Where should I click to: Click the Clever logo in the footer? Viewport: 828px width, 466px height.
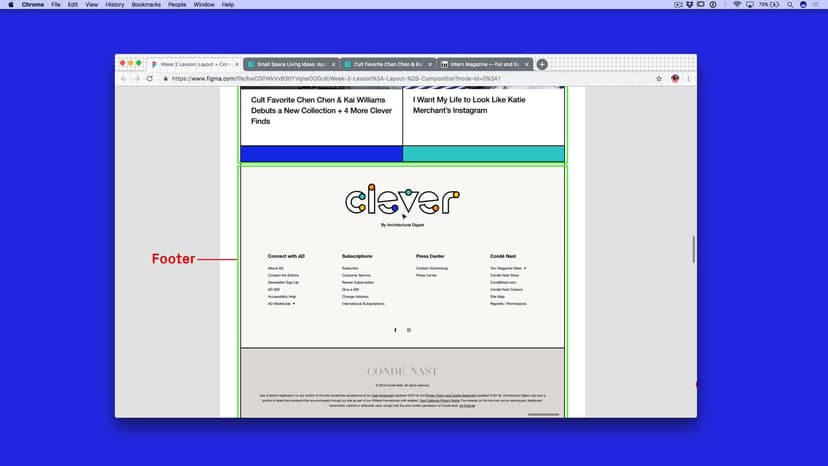pos(402,200)
